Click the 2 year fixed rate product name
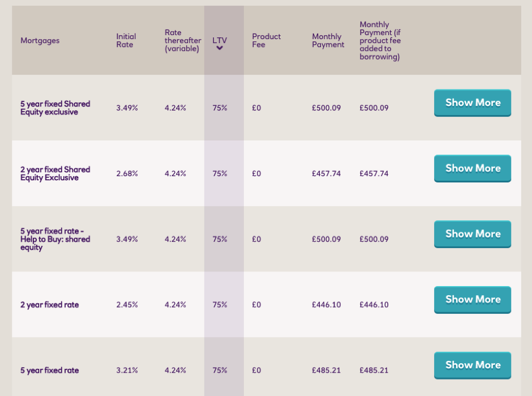The height and width of the screenshot is (396, 532). (x=49, y=305)
